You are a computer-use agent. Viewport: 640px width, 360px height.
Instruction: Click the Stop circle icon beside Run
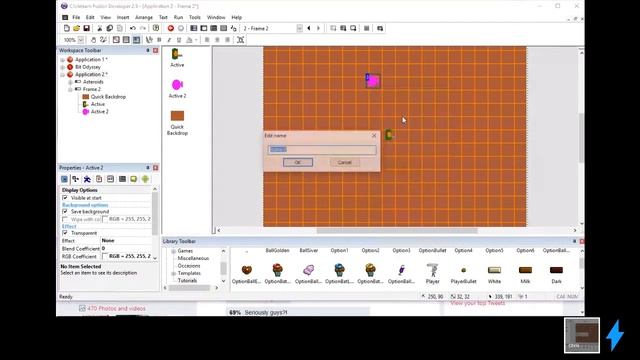[x=181, y=28]
